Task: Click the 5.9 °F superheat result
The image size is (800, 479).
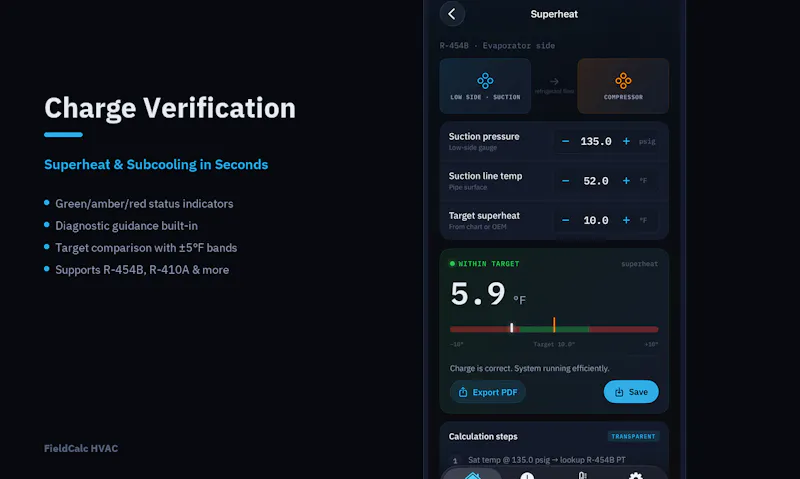Action: click(487, 294)
